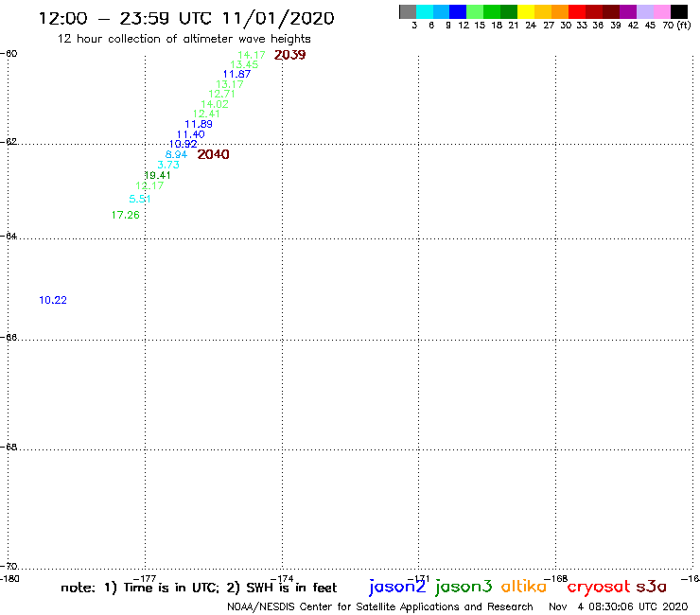Click the reading 12.41
This screenshot has width=700, height=615.
[207, 114]
